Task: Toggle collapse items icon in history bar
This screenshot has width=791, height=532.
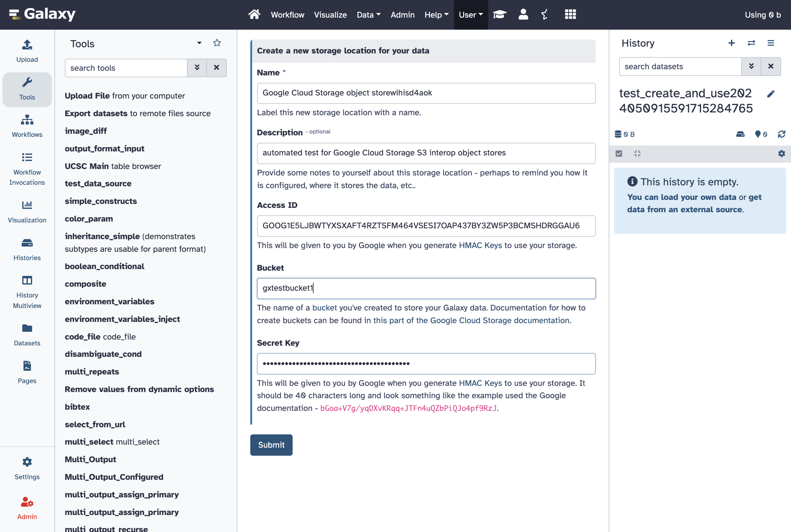Action: click(x=637, y=153)
